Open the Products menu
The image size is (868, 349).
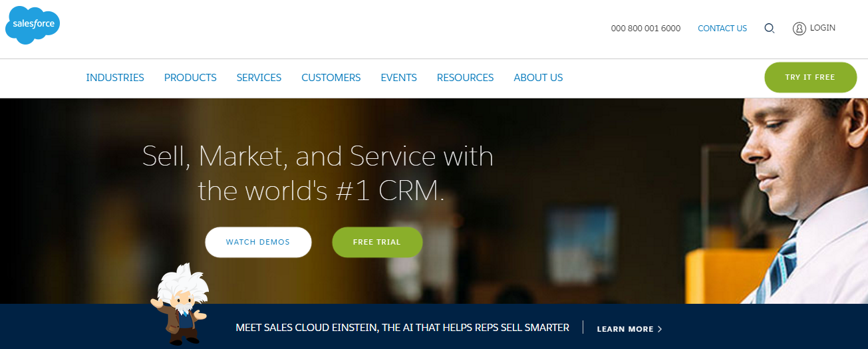point(190,78)
